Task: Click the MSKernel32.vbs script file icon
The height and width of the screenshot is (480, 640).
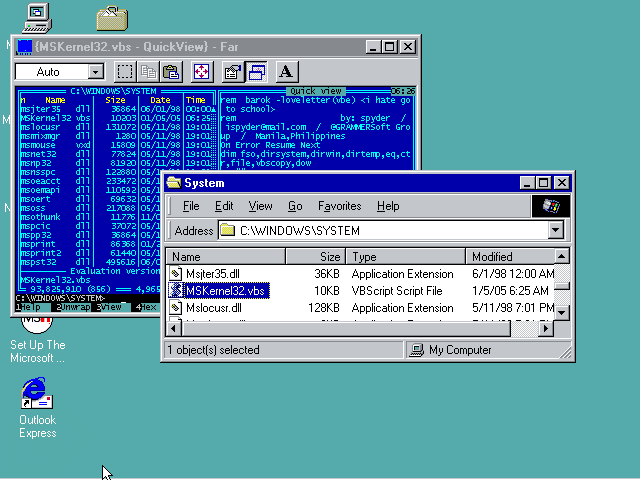Action: click(176, 291)
